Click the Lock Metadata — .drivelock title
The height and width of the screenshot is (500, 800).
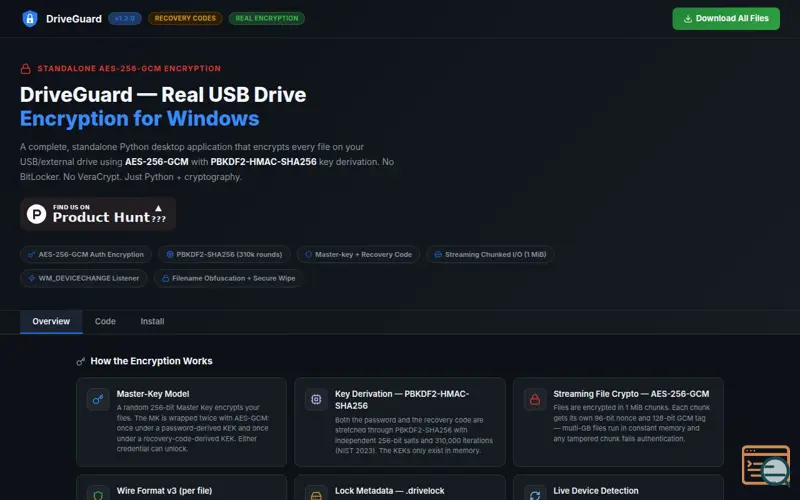click(x=390, y=491)
